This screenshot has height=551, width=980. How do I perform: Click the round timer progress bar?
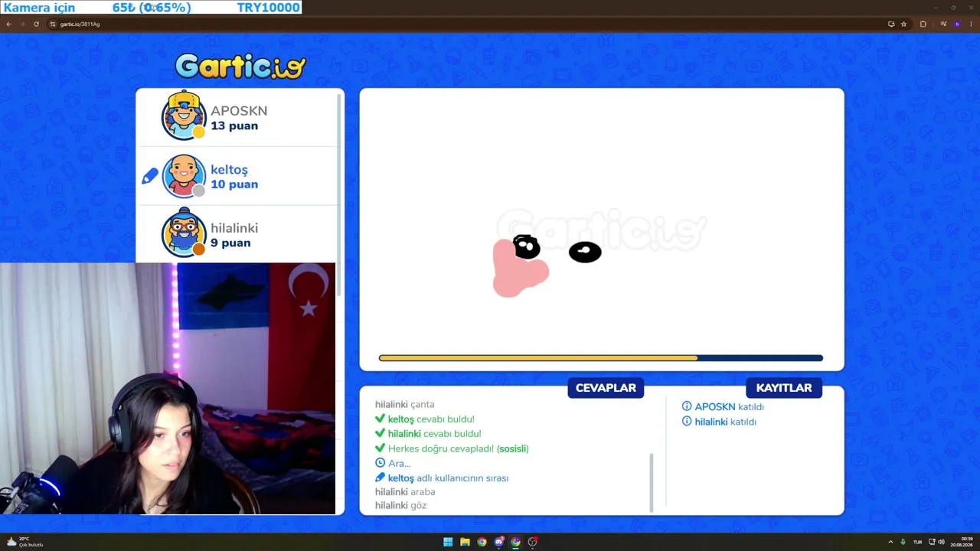point(601,358)
